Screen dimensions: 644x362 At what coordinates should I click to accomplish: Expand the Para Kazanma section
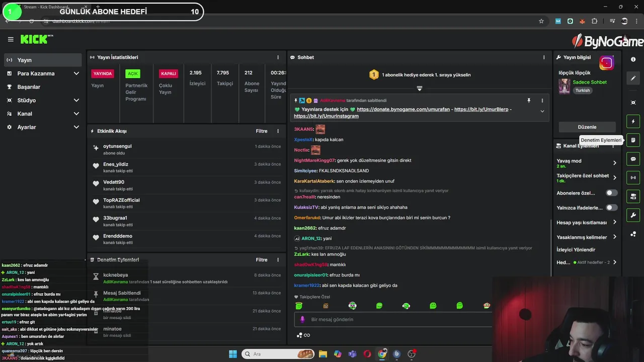coord(43,73)
